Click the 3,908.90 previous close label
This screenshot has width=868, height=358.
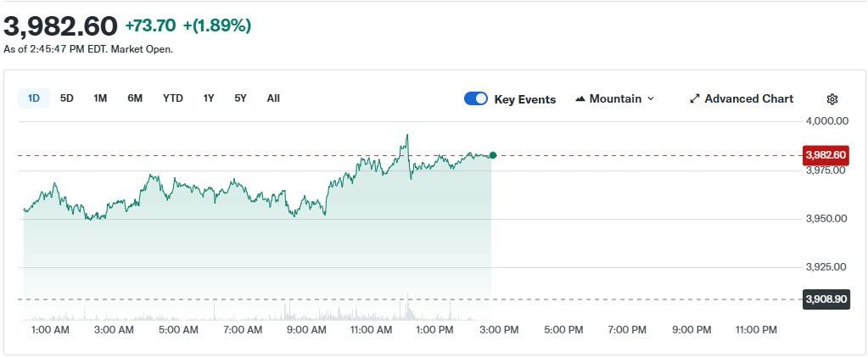click(824, 299)
